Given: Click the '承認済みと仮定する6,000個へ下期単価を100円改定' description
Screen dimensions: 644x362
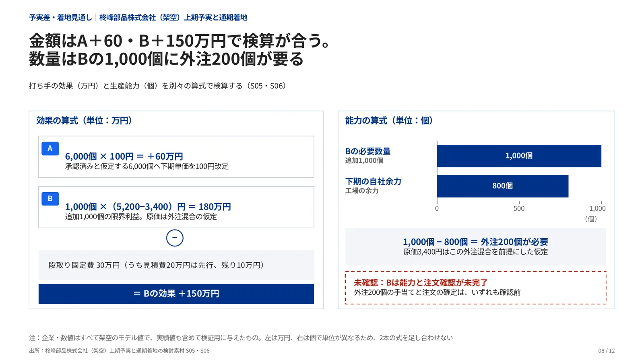Looking at the screenshot, I should pyautogui.click(x=147, y=166).
